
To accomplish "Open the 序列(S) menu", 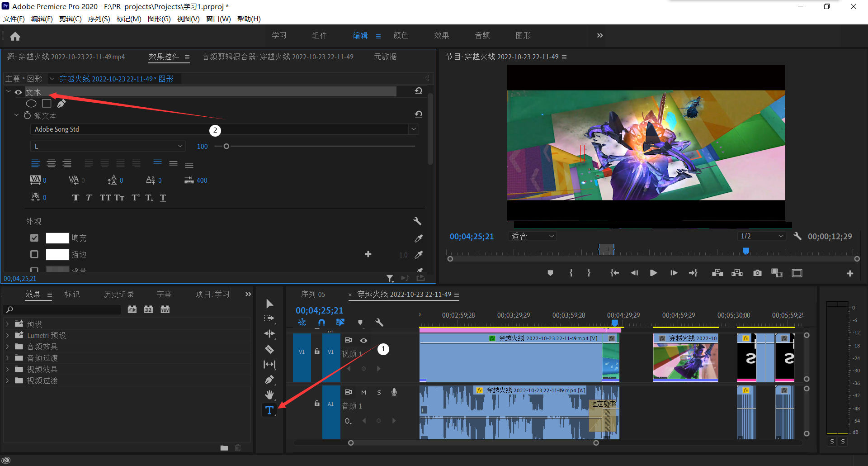I will (99, 19).
